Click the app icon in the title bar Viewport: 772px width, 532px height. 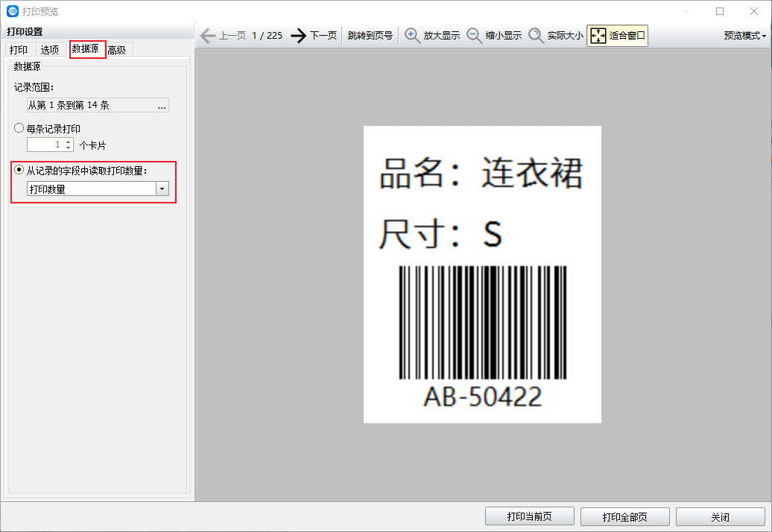click(x=13, y=11)
